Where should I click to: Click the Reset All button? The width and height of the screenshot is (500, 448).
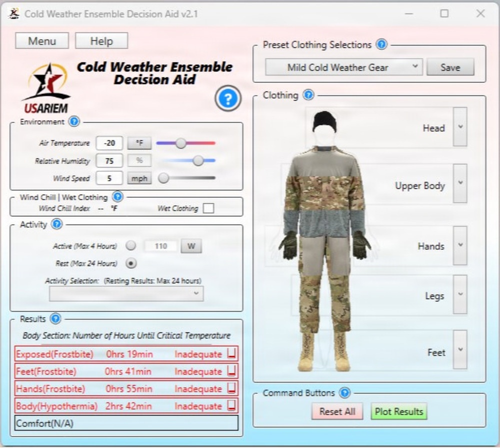337,412
